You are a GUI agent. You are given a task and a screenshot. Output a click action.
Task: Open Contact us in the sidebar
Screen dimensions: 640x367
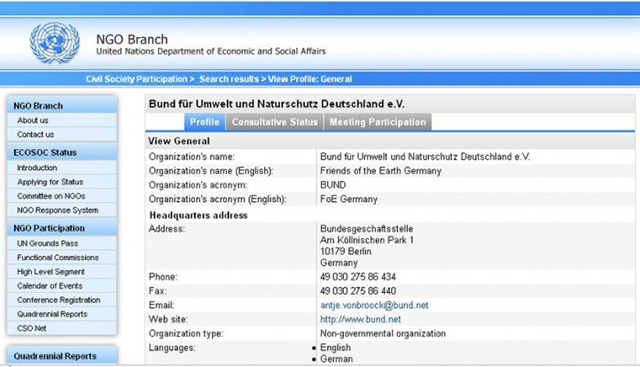(x=36, y=134)
